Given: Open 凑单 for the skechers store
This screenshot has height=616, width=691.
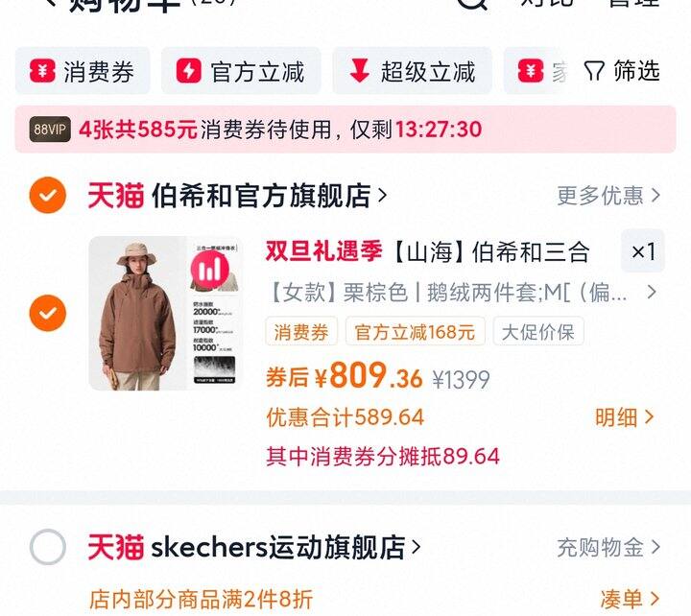Looking at the screenshot, I should click(x=630, y=599).
